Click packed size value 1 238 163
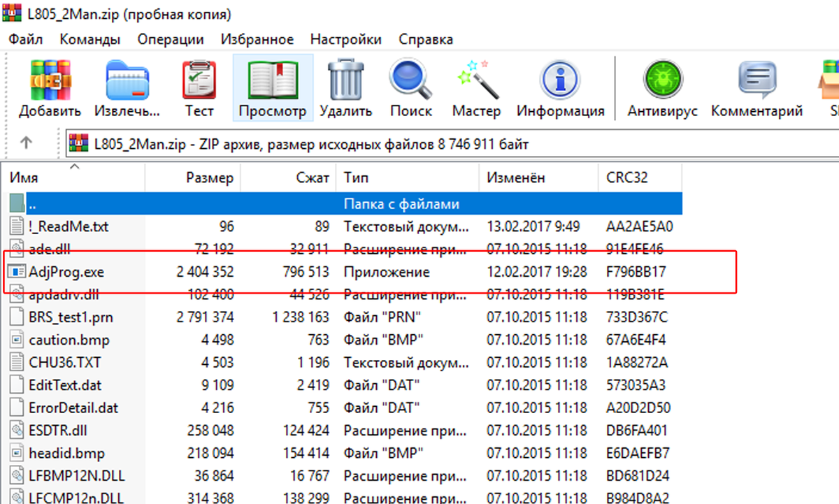This screenshot has height=504, width=839. 301,317
